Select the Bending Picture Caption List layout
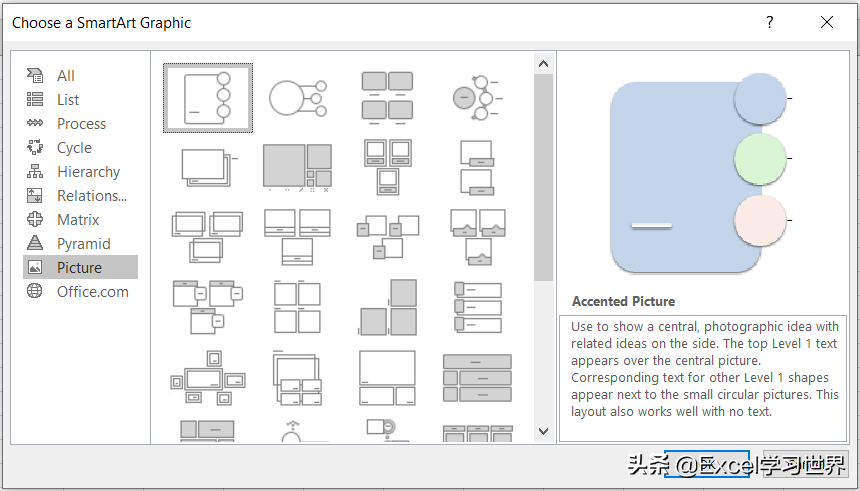The width and height of the screenshot is (860, 491). click(477, 236)
